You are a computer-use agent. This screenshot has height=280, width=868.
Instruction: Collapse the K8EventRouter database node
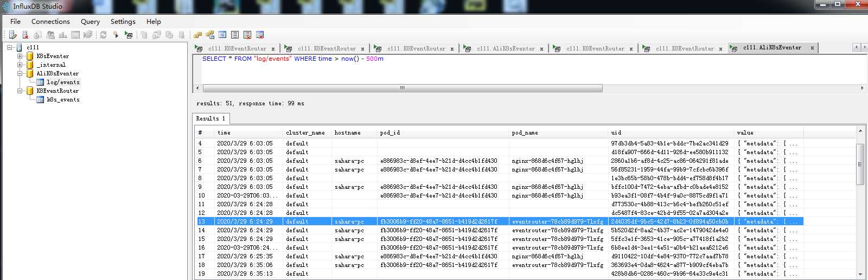coord(20,91)
